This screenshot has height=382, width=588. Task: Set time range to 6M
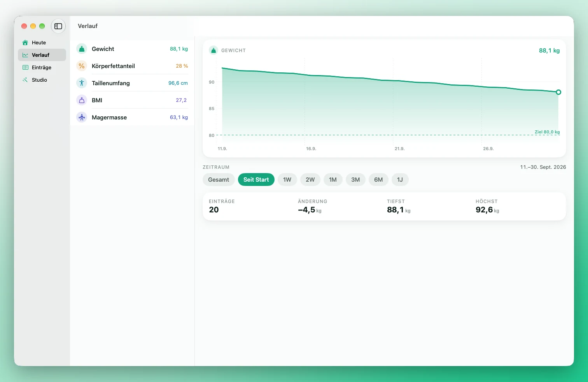tap(378, 180)
